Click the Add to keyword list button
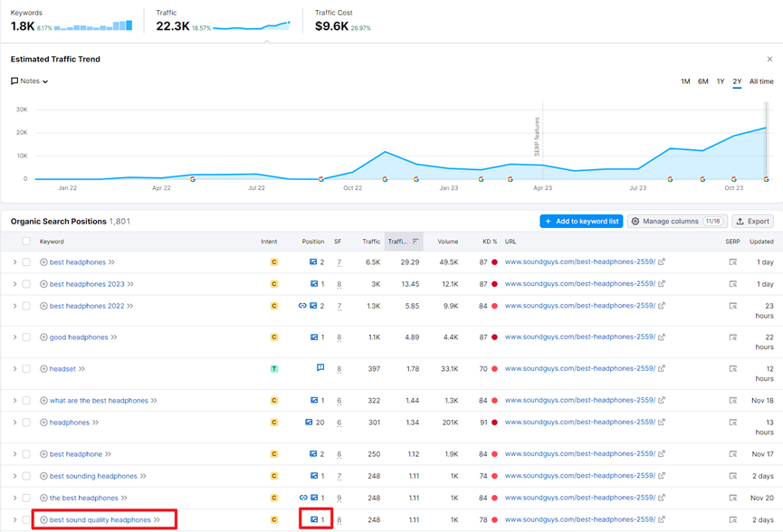 [x=581, y=221]
